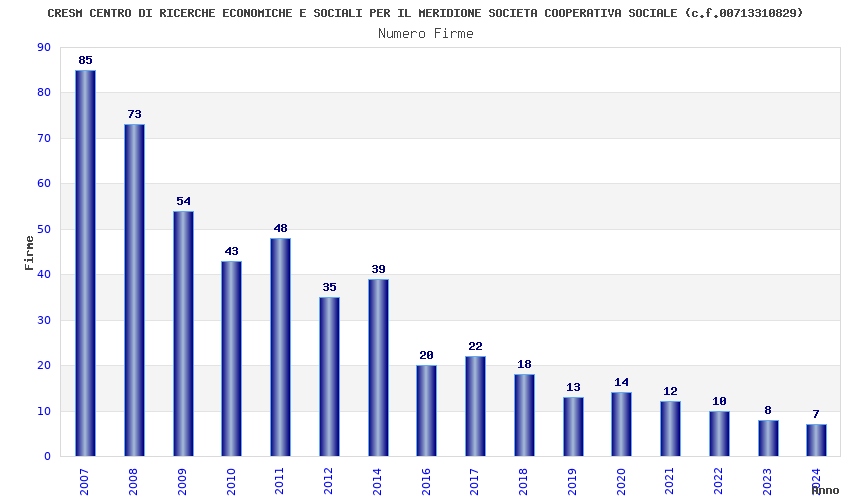
Task: Click the x-axis year label '2016'
Action: pos(426,482)
